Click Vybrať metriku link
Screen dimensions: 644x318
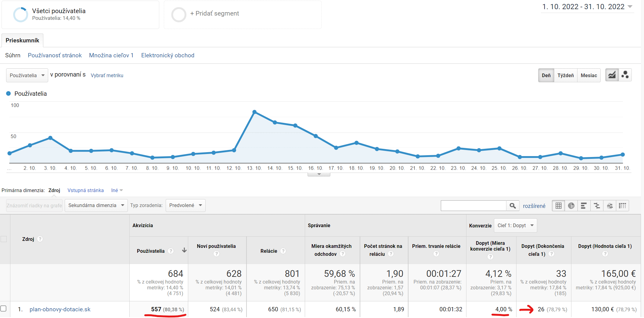coord(107,75)
